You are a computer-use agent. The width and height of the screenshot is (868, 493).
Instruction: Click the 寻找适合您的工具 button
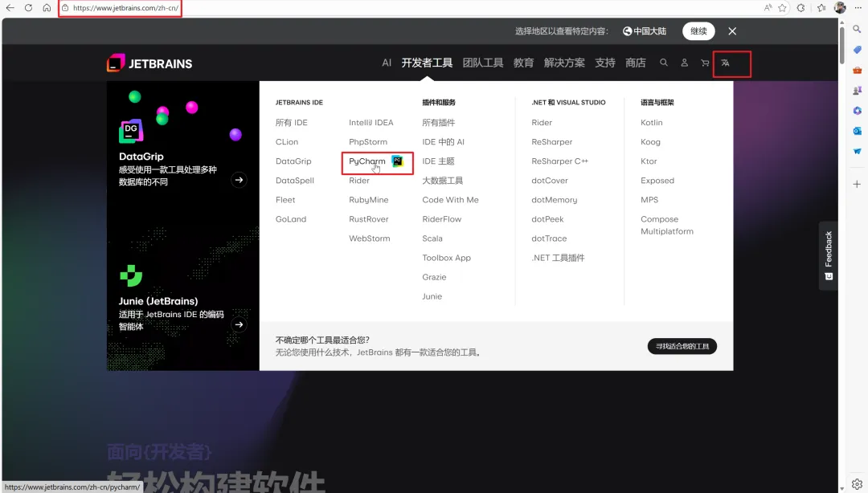[x=682, y=346]
